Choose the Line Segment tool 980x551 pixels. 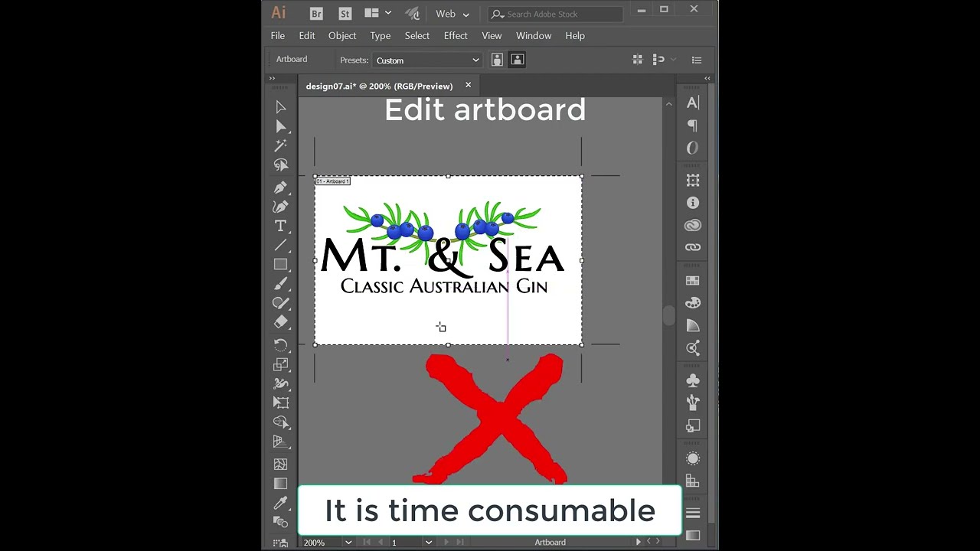[280, 245]
